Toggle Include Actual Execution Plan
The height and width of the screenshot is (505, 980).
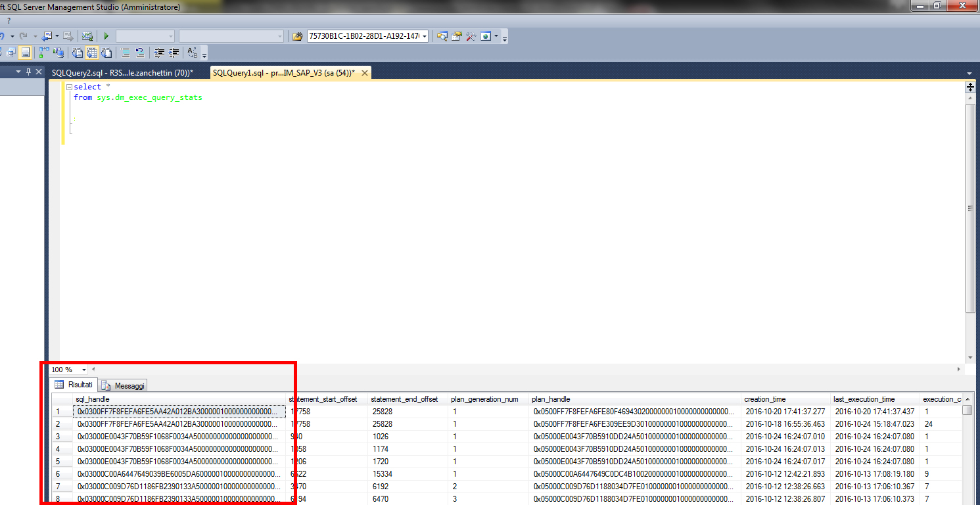(x=44, y=53)
